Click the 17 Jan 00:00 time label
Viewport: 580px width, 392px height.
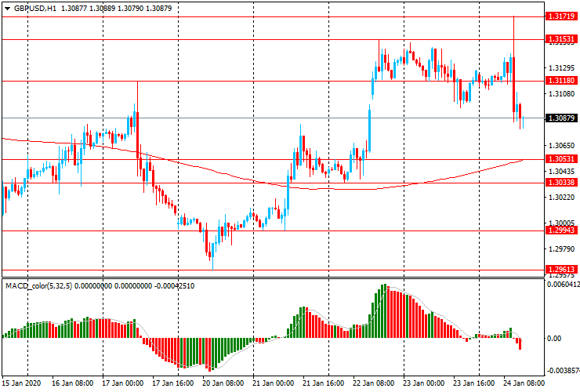tap(122, 383)
